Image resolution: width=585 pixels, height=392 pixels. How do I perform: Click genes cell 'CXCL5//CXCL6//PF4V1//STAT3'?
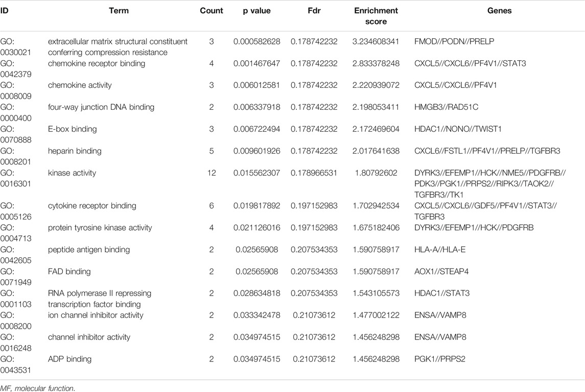tap(470, 64)
